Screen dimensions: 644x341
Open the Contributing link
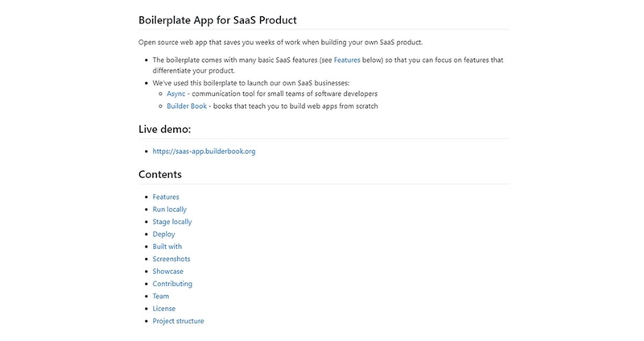[172, 284]
